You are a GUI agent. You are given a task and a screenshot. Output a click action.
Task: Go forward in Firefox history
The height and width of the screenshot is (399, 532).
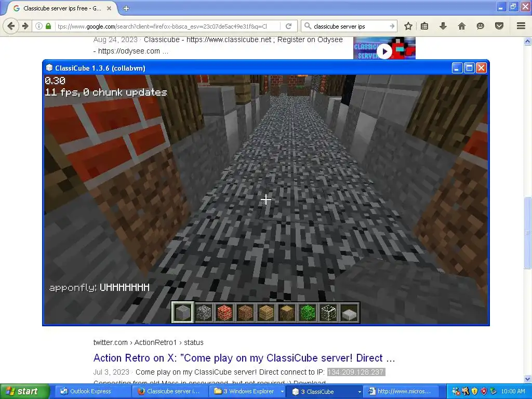coord(25,26)
